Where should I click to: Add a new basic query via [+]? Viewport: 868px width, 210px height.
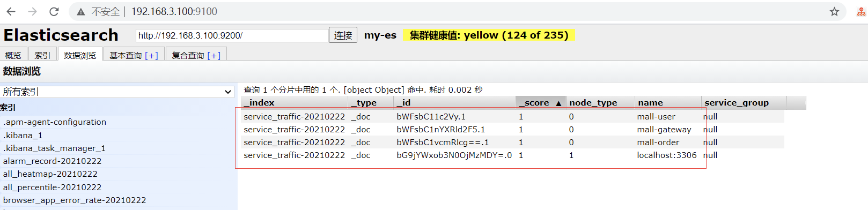click(152, 55)
